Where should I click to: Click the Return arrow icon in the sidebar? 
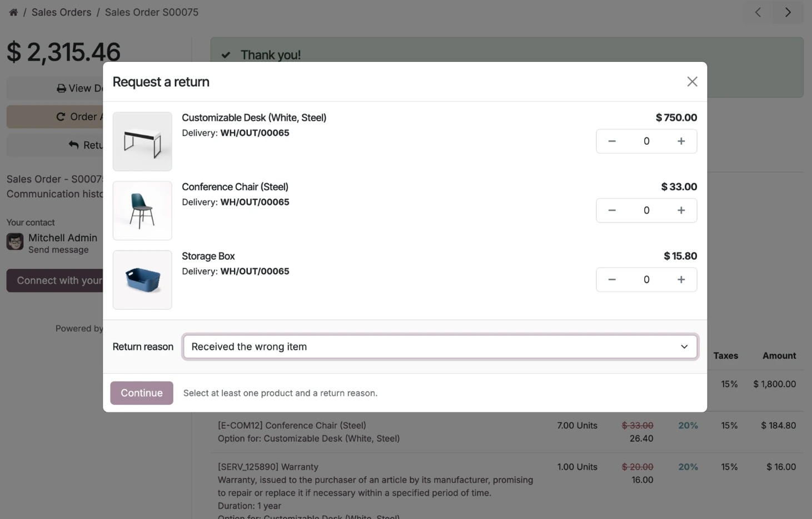[73, 145]
